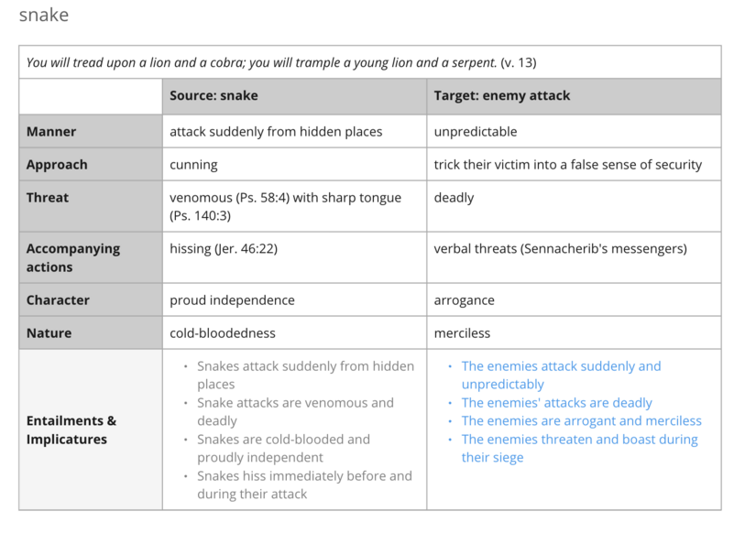This screenshot has width=756, height=533.
Task: Click the "attack suddenly from hidden places" cell
Action: click(276, 132)
